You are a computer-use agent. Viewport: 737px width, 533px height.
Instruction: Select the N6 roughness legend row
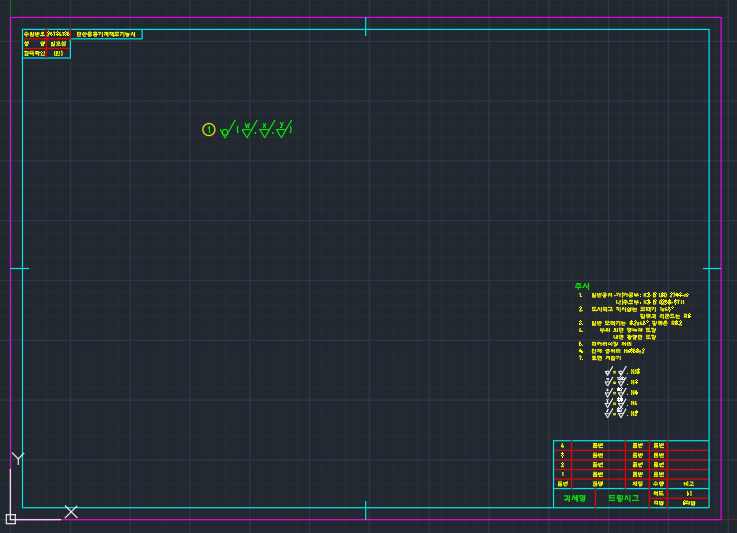click(x=621, y=392)
